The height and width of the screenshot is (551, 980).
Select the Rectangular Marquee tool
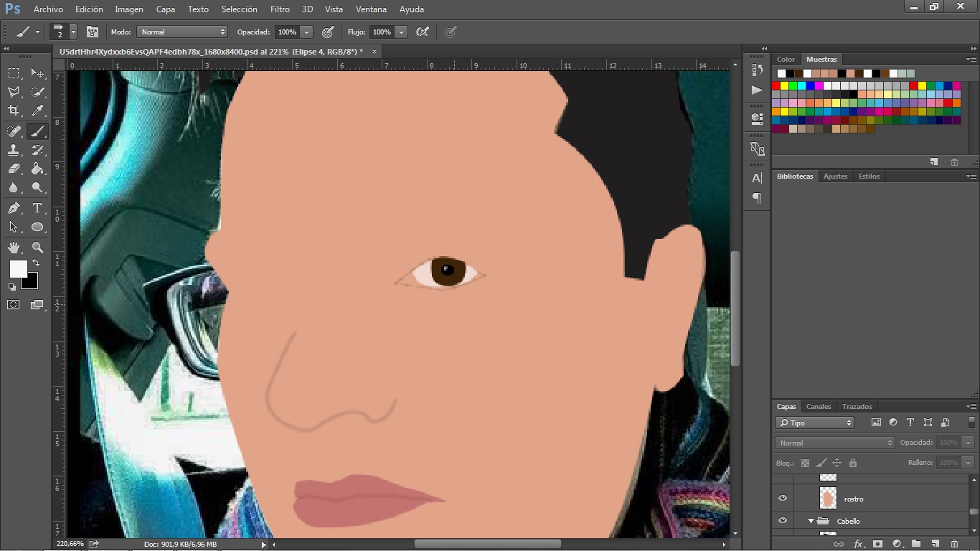point(14,73)
